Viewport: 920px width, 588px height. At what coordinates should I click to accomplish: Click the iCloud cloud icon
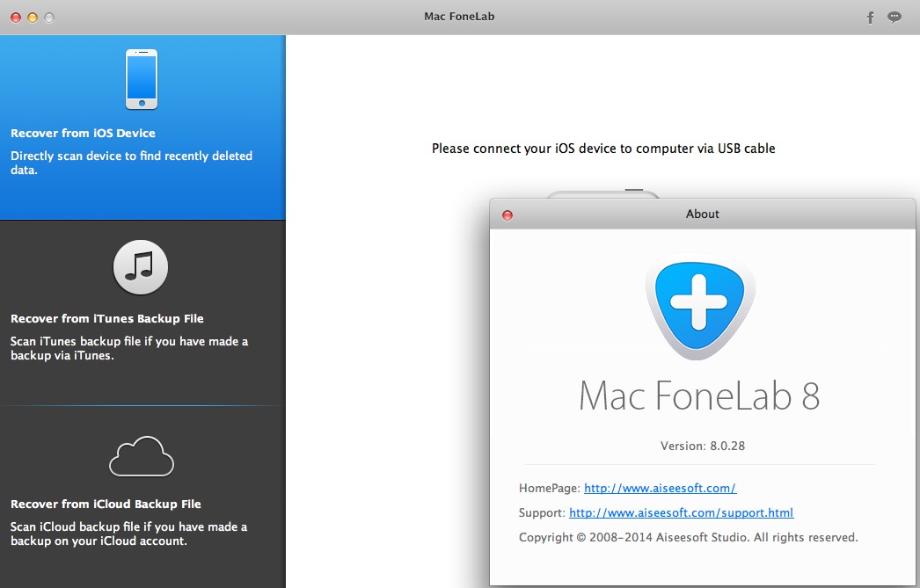(142, 457)
